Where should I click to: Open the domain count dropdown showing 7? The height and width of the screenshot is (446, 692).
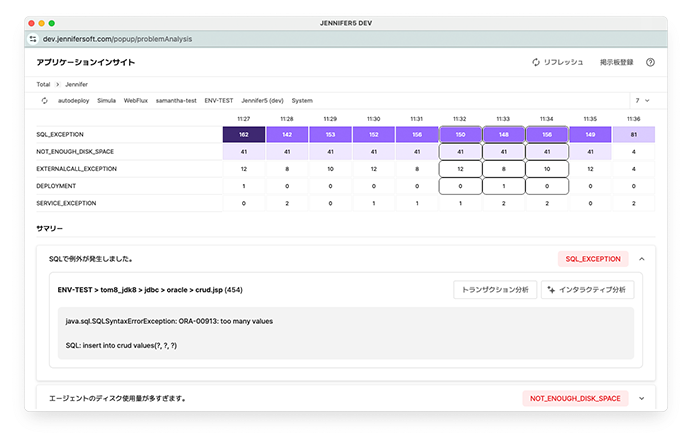click(x=641, y=100)
